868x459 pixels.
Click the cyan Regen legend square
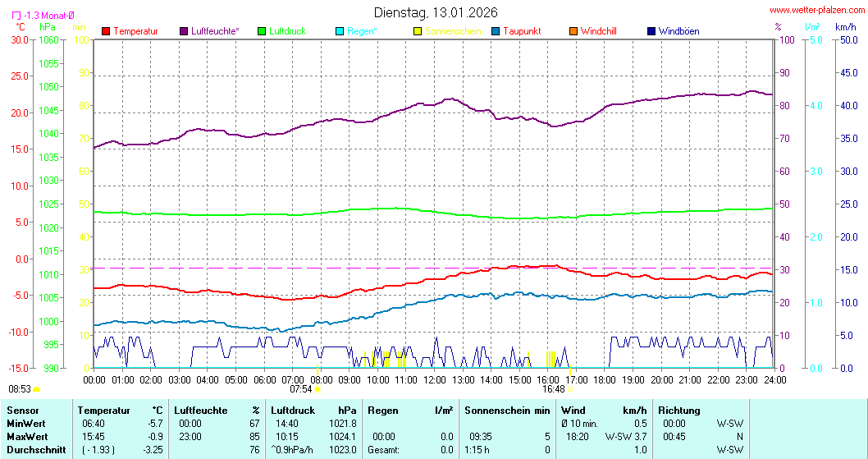pyautogui.click(x=340, y=31)
